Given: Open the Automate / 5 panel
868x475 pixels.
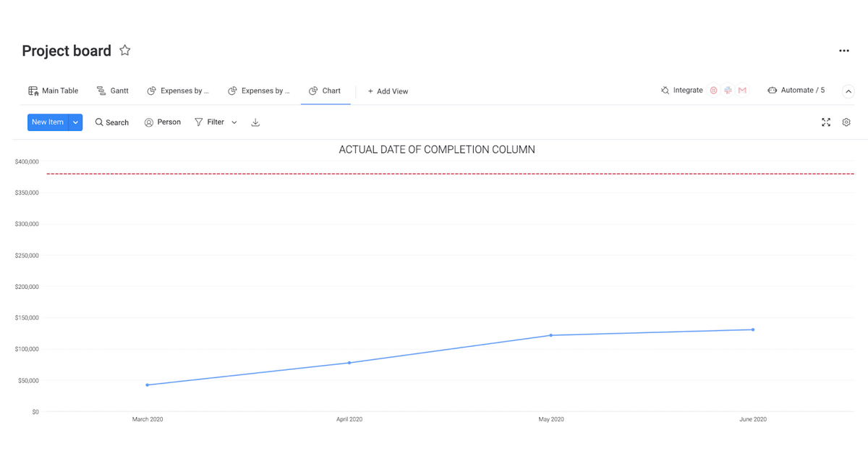Looking at the screenshot, I should pos(796,91).
